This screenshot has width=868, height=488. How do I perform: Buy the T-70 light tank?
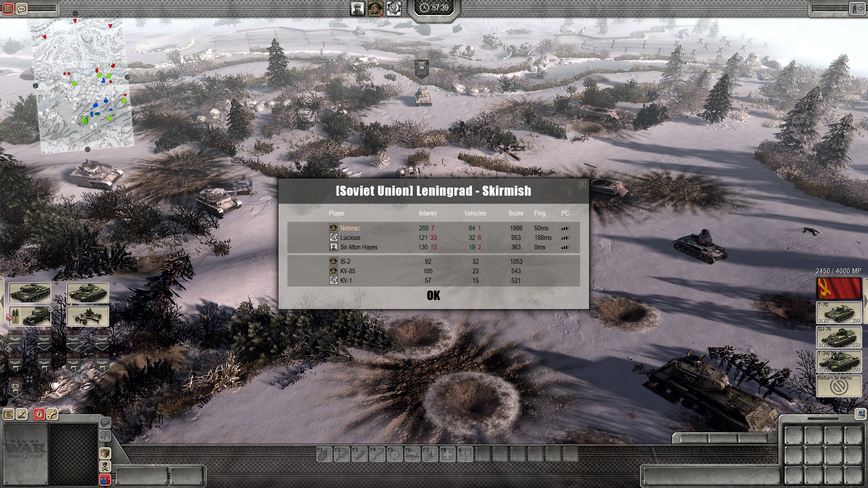point(839,313)
